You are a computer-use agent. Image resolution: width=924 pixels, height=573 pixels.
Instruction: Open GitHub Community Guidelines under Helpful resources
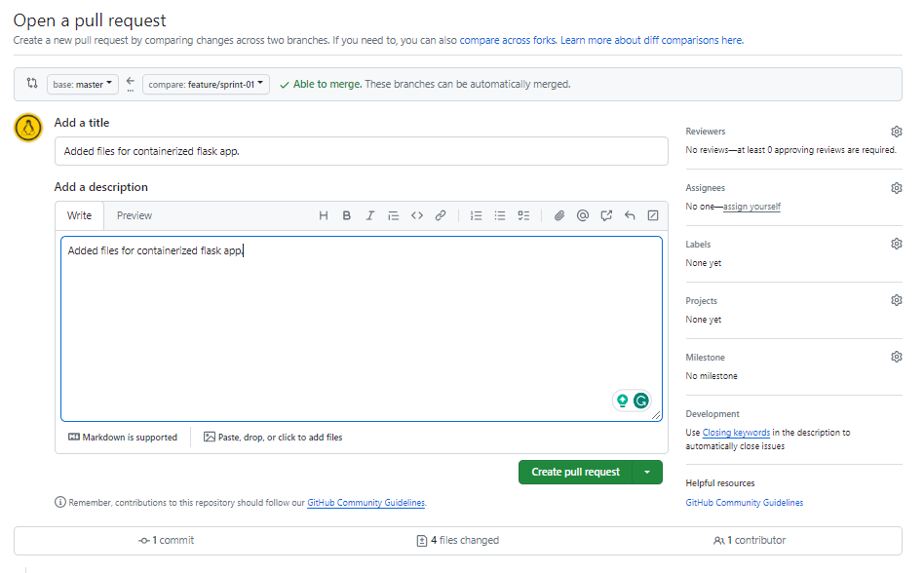point(745,502)
